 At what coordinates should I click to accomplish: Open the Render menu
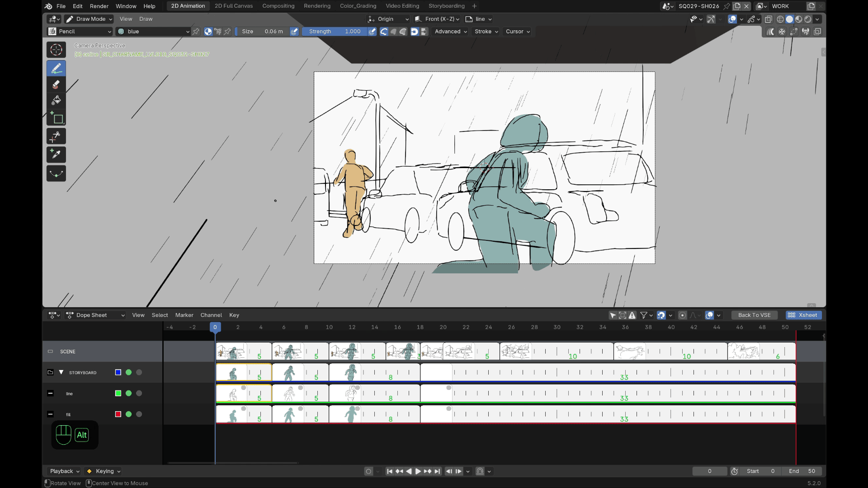(x=99, y=6)
